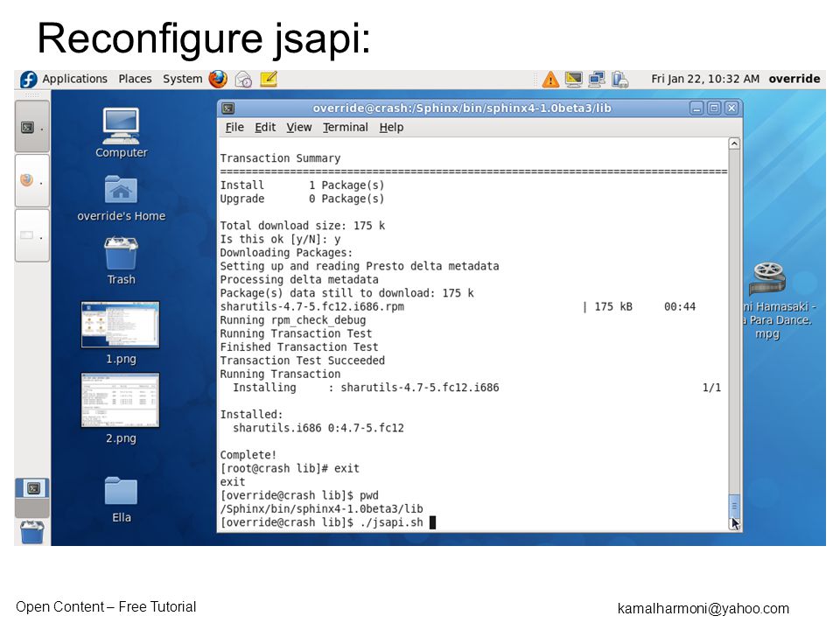This screenshot has width=840, height=630.
Task: Select the 1.png thumbnail on desktop
Action: click(x=121, y=332)
